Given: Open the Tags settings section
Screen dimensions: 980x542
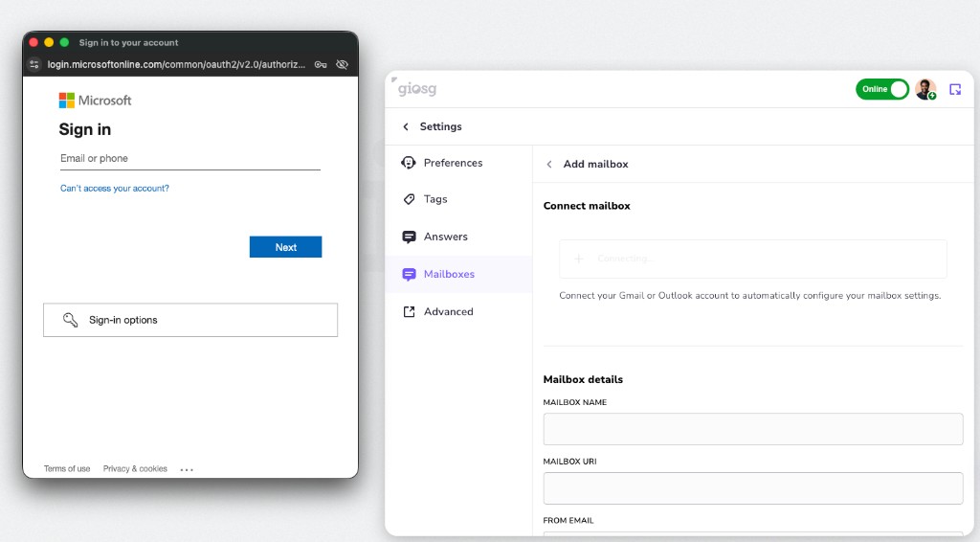Looking at the screenshot, I should [x=458, y=199].
